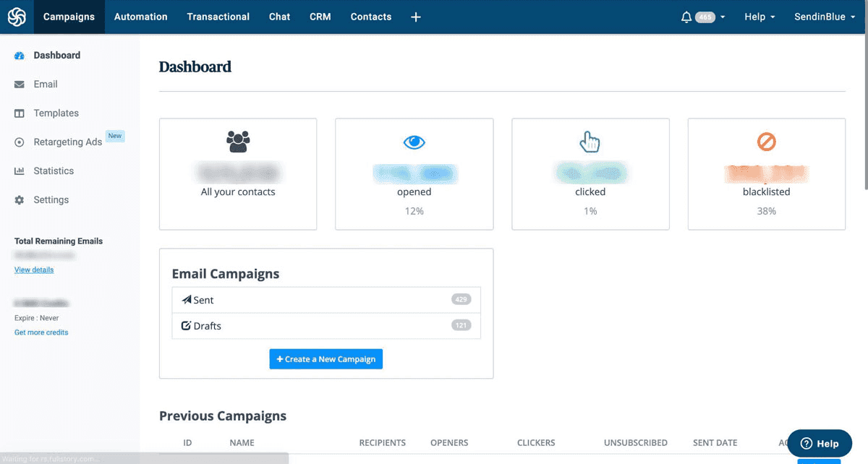Click the Dashboard sidebar icon

click(x=18, y=55)
